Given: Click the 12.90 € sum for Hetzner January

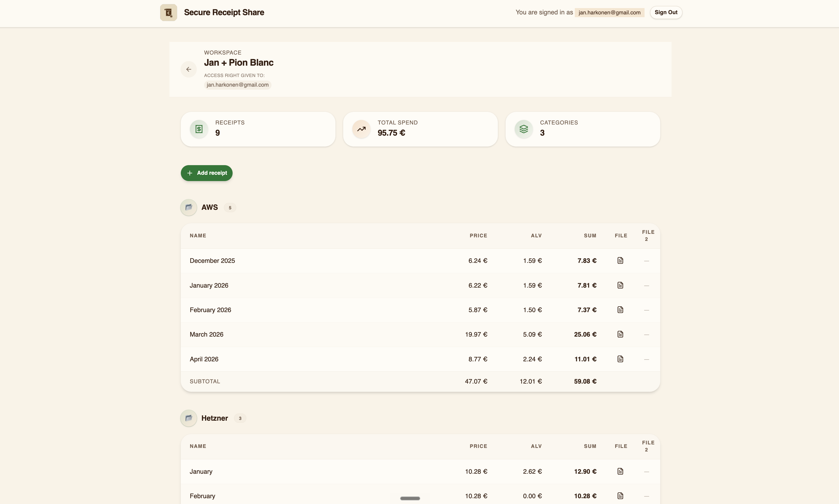Looking at the screenshot, I should (x=585, y=471).
